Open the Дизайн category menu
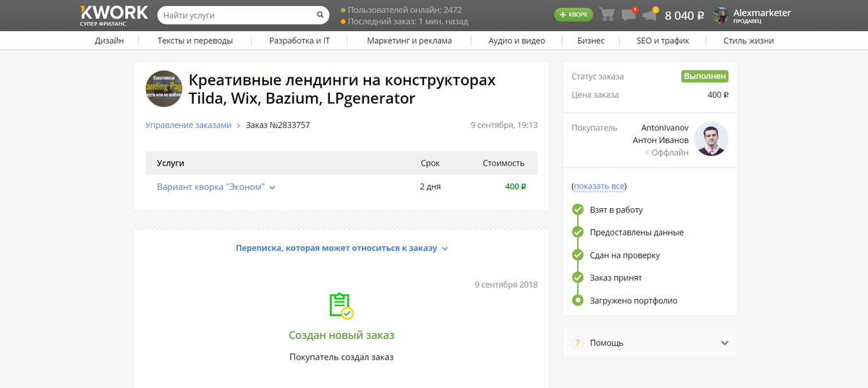 (x=109, y=40)
